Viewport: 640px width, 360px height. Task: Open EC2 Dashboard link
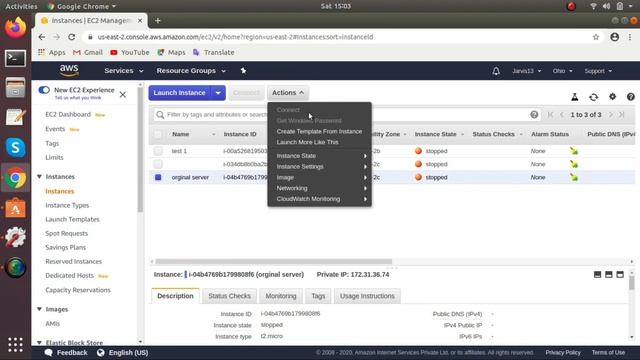[x=68, y=114]
